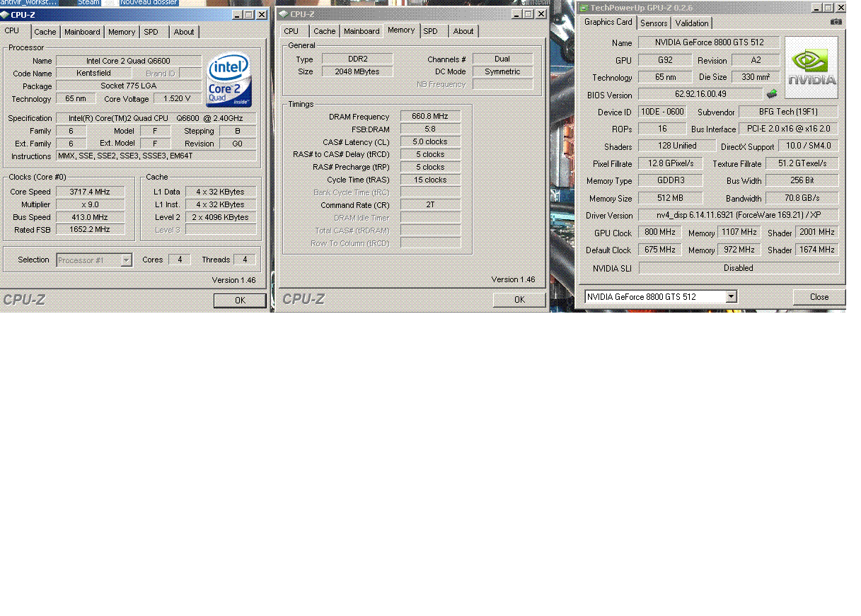Viewport: 861px width, 616px height.
Task: Open Mainboard tab in the CPU-Z Processor window
Action: (x=82, y=32)
